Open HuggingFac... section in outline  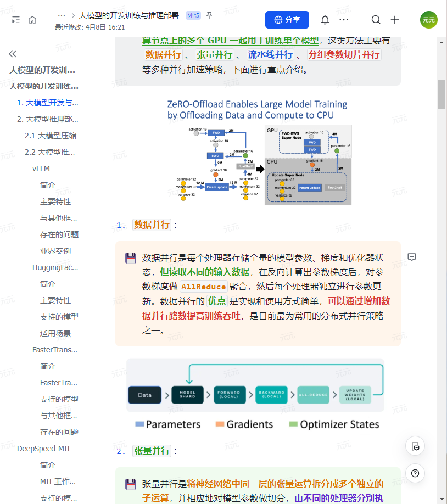tap(55, 267)
